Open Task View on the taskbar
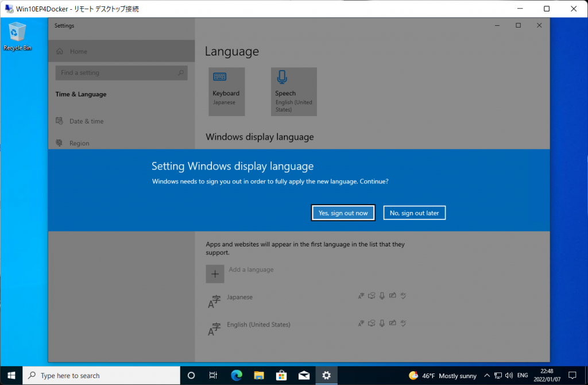588x385 pixels. coord(213,375)
